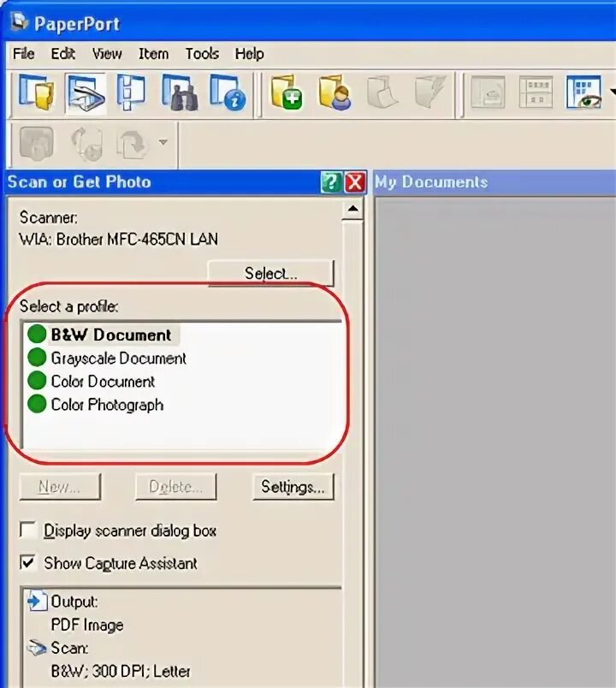
Task: Open the Item menu
Action: pos(153,54)
